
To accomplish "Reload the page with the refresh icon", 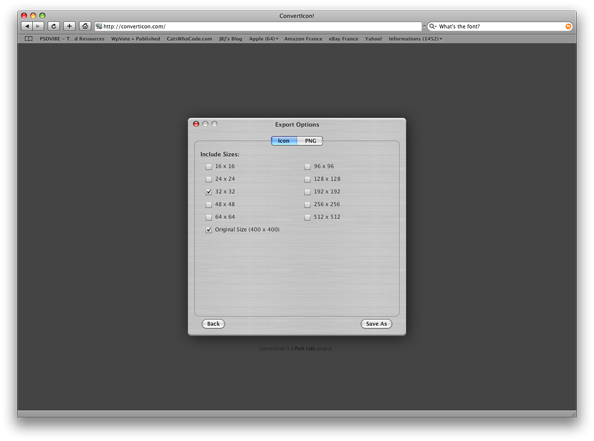I will coord(53,26).
